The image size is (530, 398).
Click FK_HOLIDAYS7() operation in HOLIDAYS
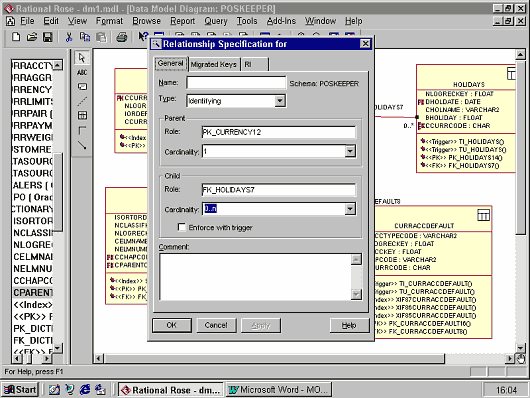tap(474, 166)
